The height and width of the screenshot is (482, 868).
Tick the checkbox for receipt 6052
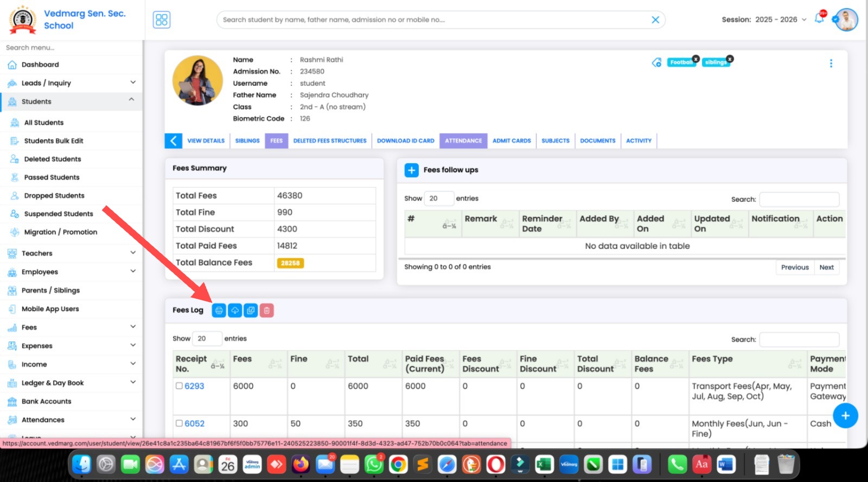(179, 423)
